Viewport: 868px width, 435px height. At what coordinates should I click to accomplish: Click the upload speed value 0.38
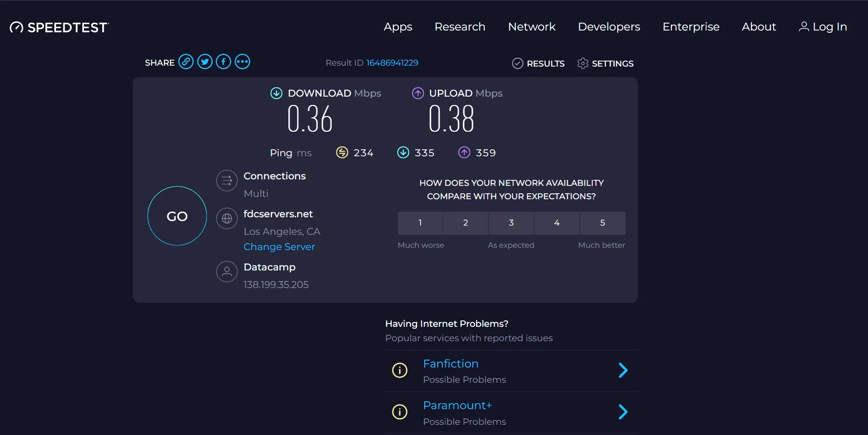[x=451, y=119]
